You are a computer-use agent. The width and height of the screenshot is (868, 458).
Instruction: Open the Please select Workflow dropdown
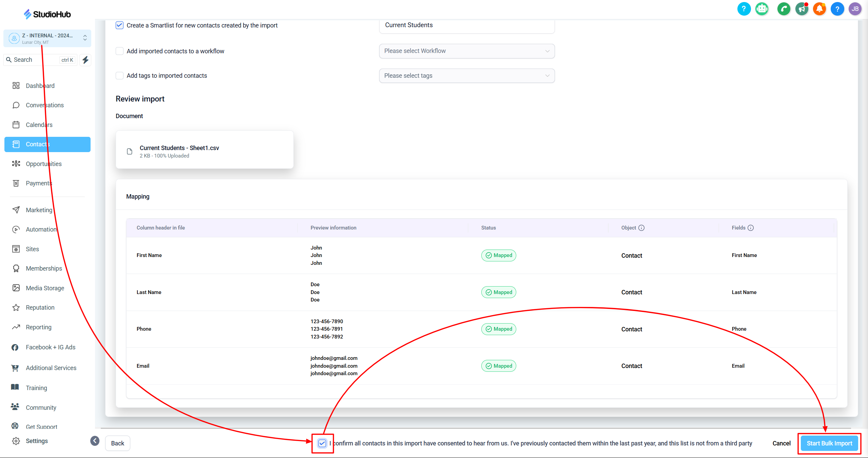click(467, 51)
